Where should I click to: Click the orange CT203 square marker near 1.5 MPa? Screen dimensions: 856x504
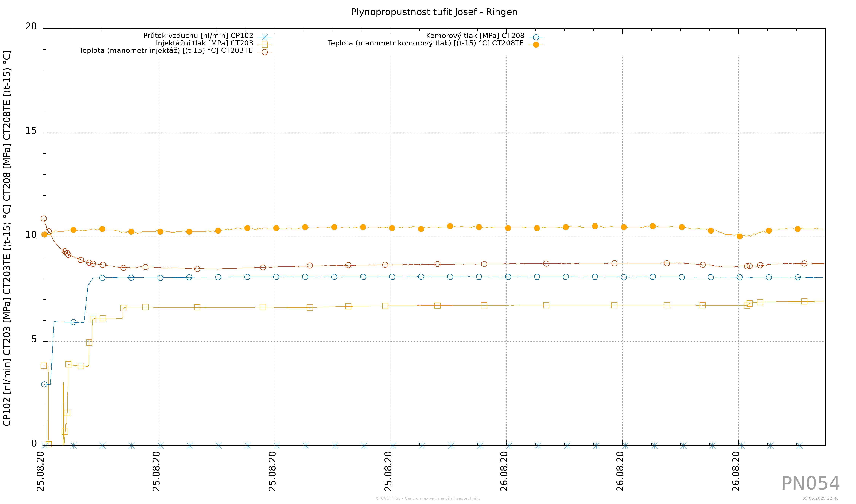coord(67,413)
